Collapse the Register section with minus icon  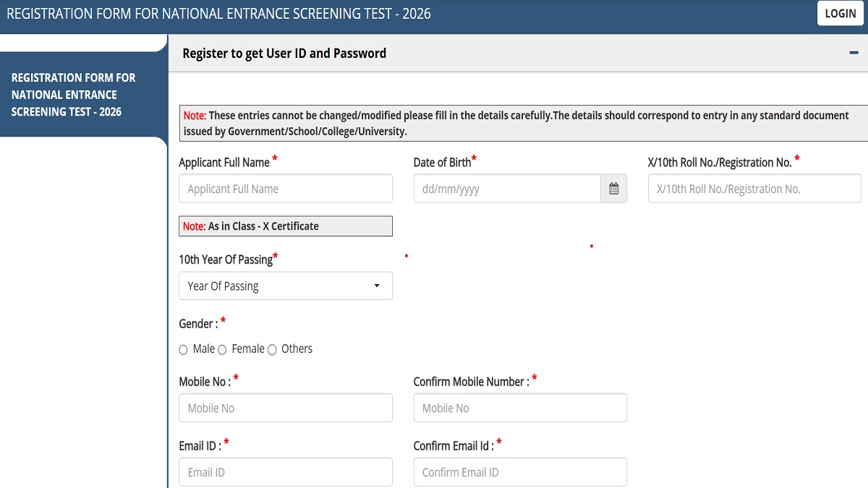[854, 53]
